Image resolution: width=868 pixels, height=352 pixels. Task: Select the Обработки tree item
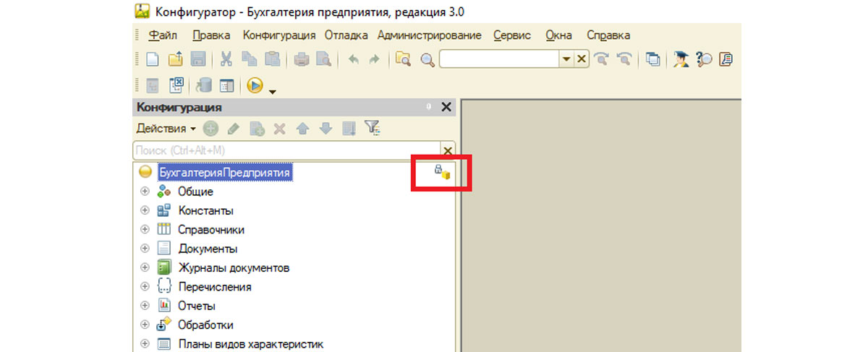pyautogui.click(x=205, y=325)
